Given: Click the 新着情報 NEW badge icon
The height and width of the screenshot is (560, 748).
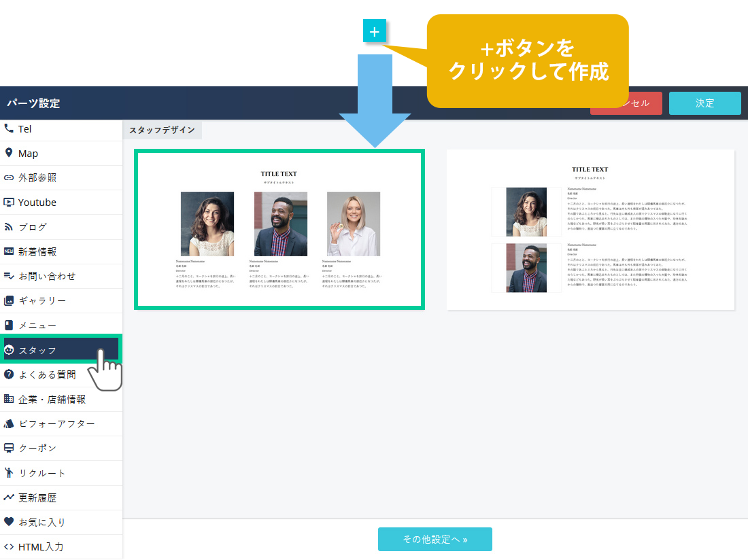Looking at the screenshot, I should [x=9, y=251].
